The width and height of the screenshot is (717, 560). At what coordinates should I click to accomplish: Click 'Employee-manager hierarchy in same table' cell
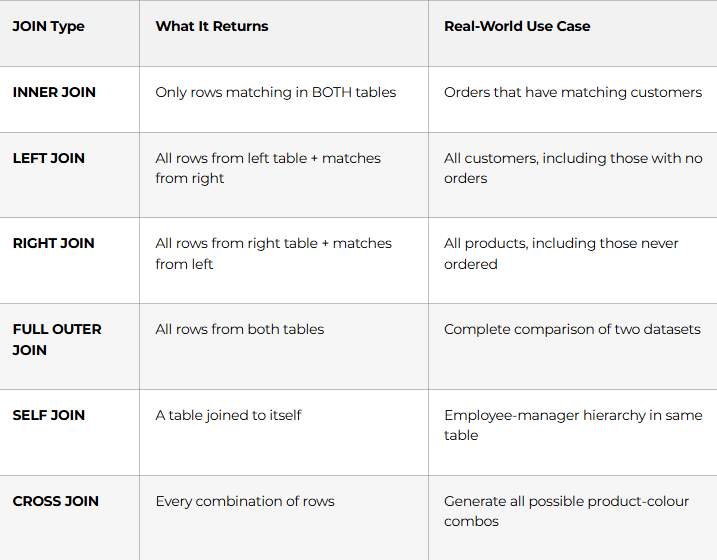coord(573,425)
